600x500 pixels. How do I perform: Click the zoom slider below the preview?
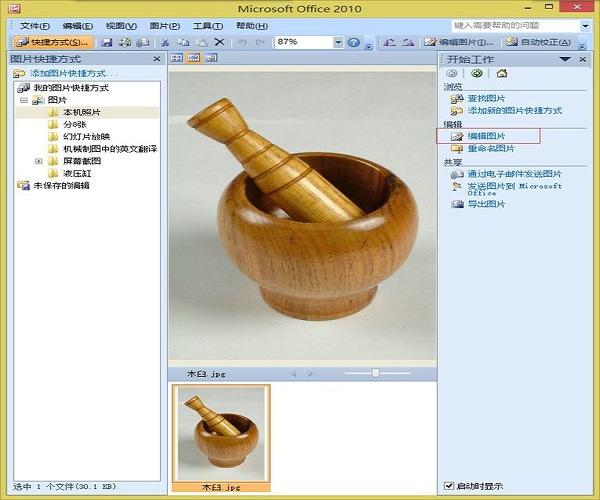click(376, 372)
